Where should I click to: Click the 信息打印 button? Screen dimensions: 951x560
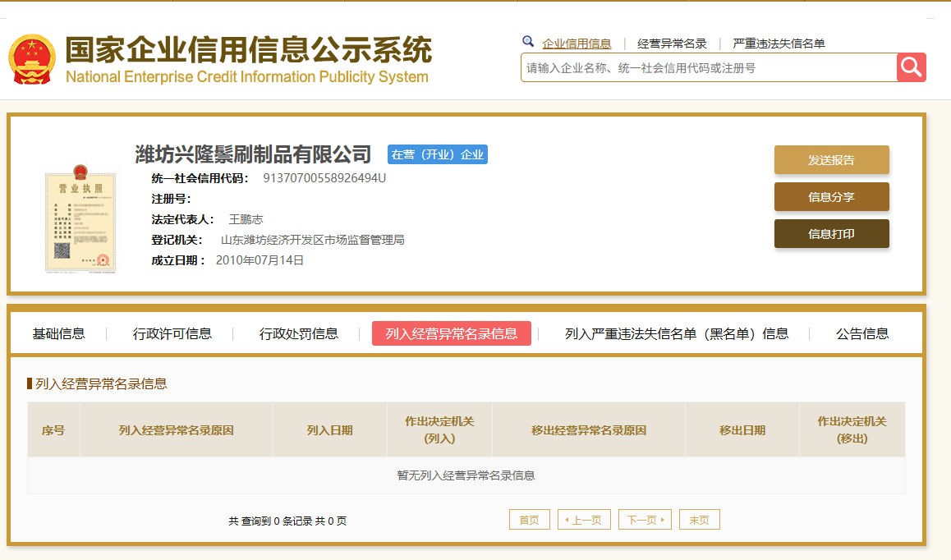832,234
